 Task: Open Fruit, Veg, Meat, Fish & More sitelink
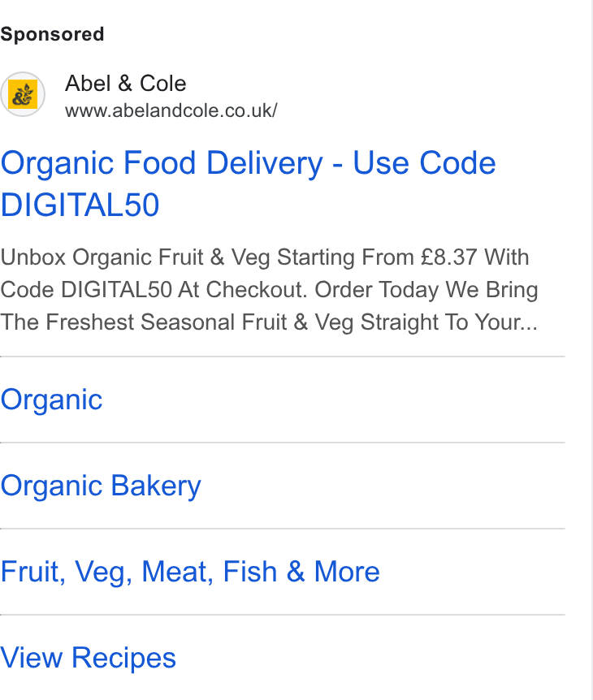click(190, 572)
